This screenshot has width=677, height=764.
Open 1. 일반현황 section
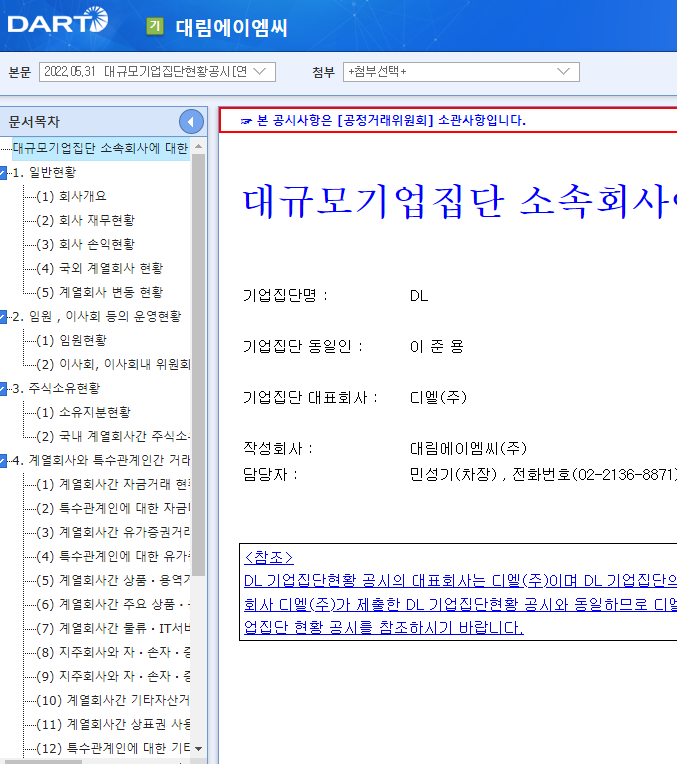pos(44,172)
